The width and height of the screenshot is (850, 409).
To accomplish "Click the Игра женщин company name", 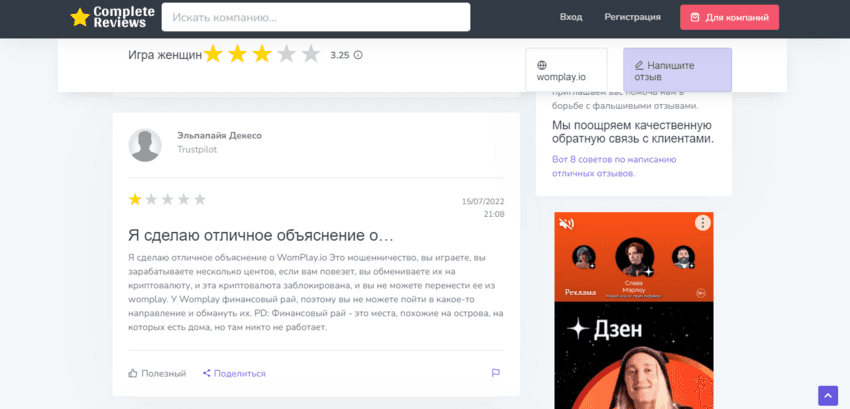I will point(165,55).
